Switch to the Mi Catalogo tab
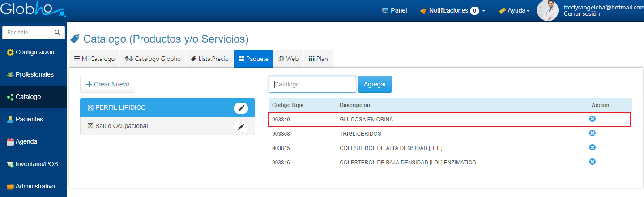 click(x=94, y=59)
